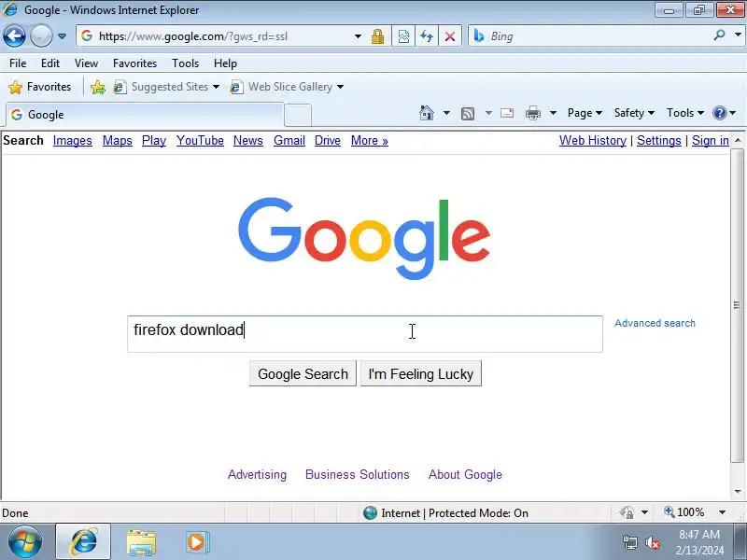
Task: Open the search provider dropdown arrow
Action: click(x=738, y=35)
